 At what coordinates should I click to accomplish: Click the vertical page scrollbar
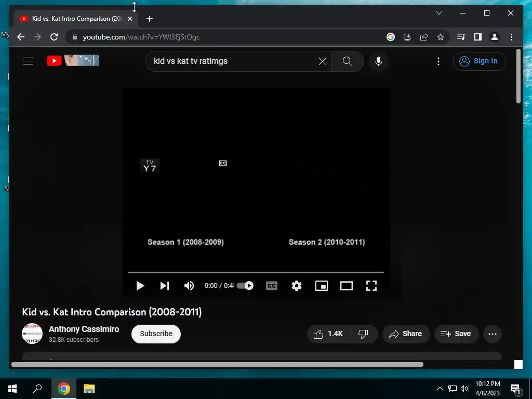pyautogui.click(x=518, y=76)
